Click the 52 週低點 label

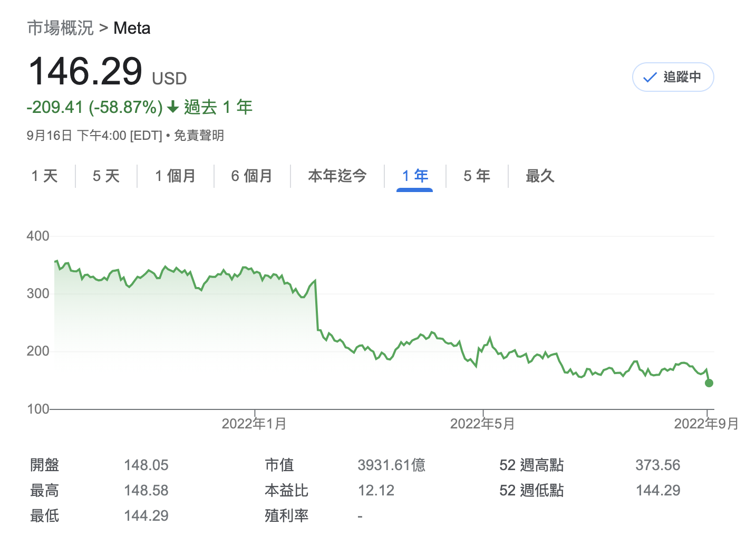click(x=531, y=490)
